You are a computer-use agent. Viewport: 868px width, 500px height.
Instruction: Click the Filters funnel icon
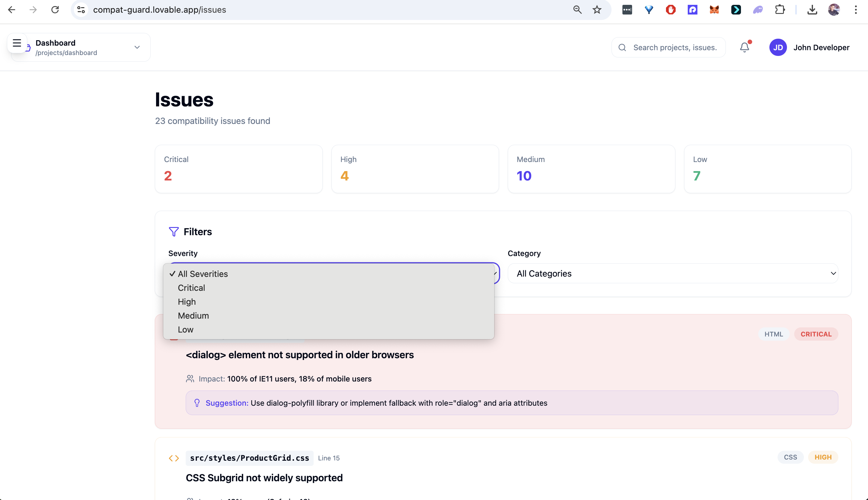coord(174,232)
